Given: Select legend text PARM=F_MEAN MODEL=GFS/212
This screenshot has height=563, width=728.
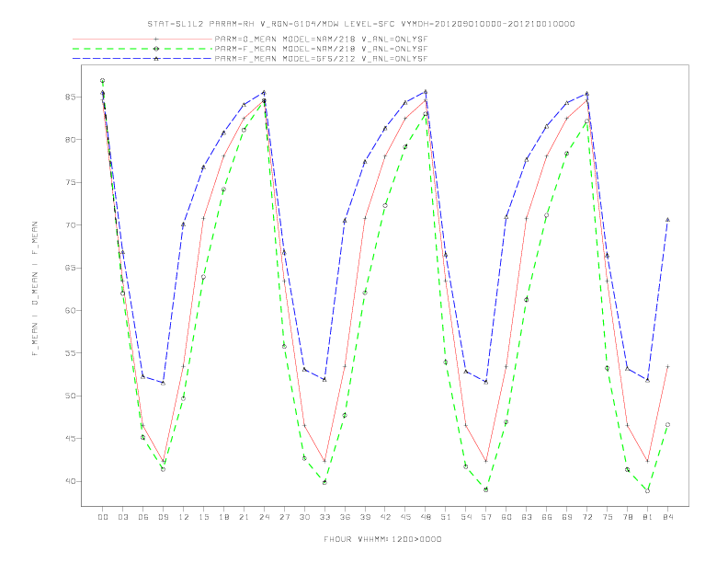Looking at the screenshot, I should pyautogui.click(x=285, y=59).
